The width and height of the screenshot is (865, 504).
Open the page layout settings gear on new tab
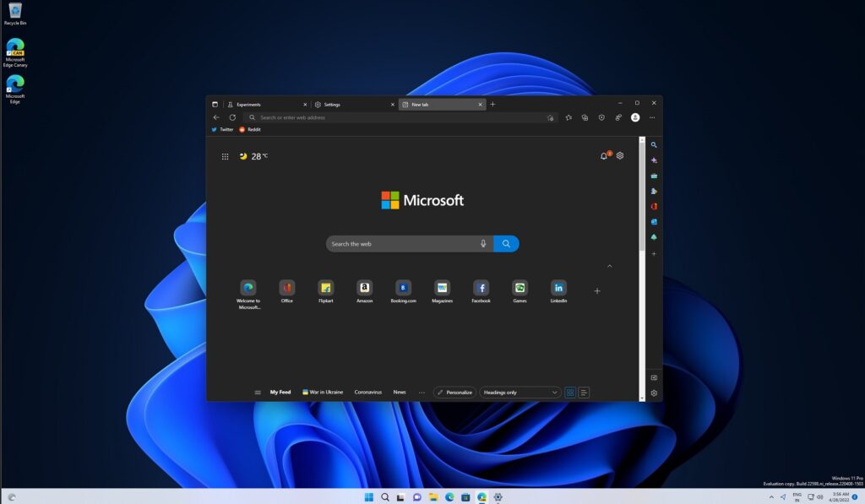620,155
